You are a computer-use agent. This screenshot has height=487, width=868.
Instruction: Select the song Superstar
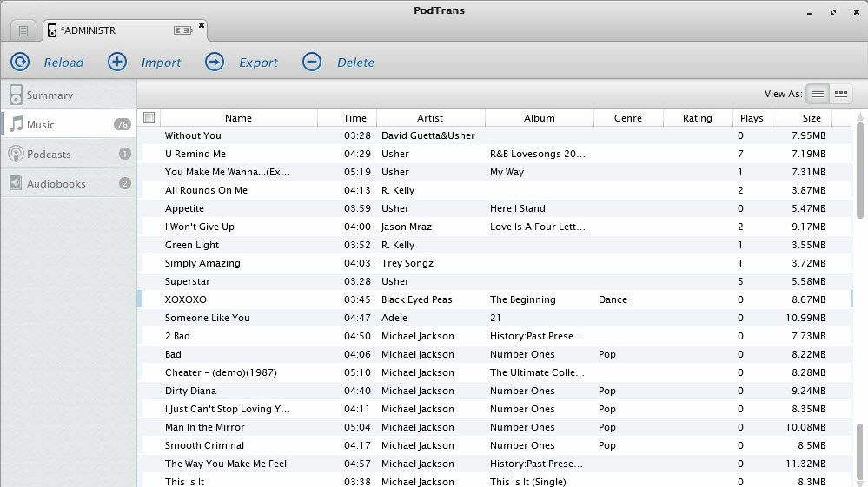click(x=187, y=281)
